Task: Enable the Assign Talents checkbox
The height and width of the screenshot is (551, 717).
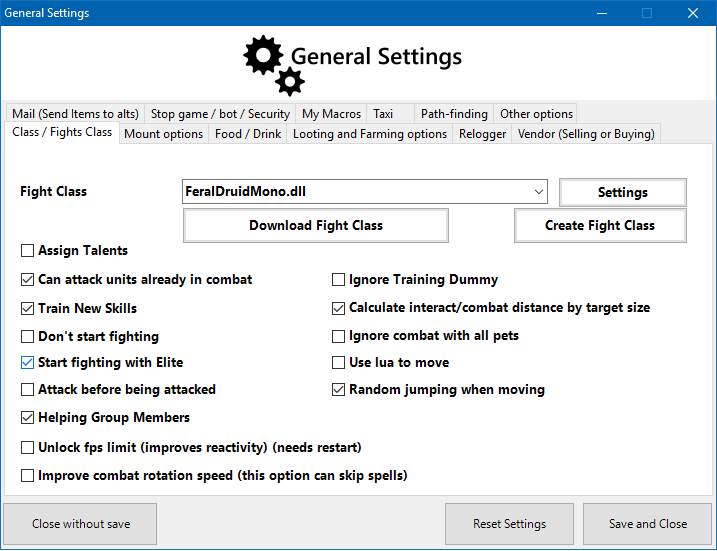Action: click(x=28, y=251)
